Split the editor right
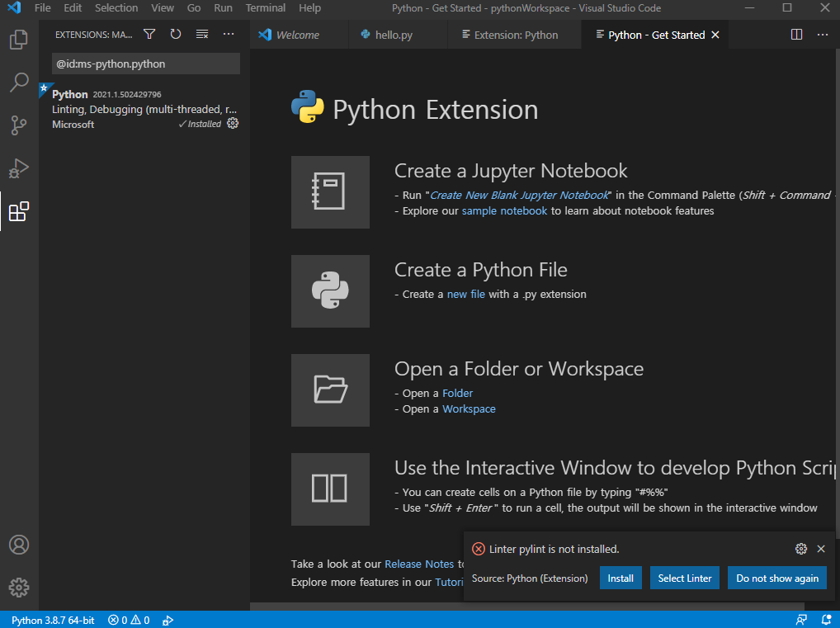This screenshot has height=628, width=840. click(x=796, y=35)
